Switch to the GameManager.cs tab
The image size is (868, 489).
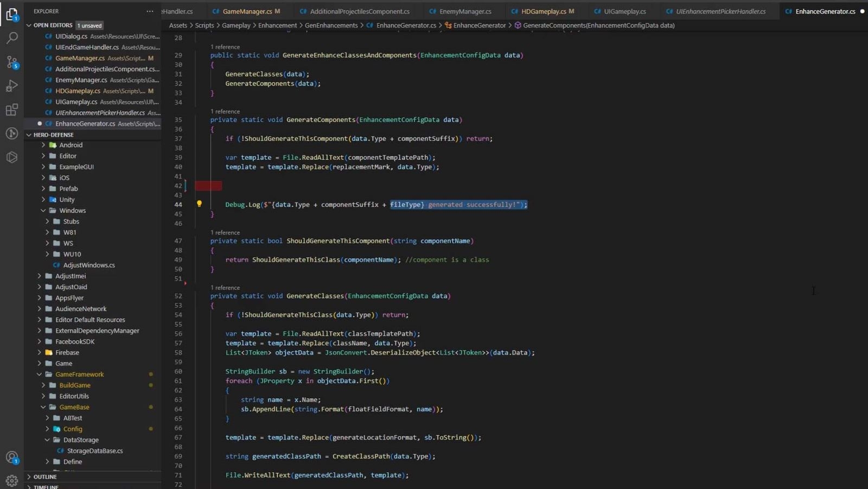click(247, 11)
